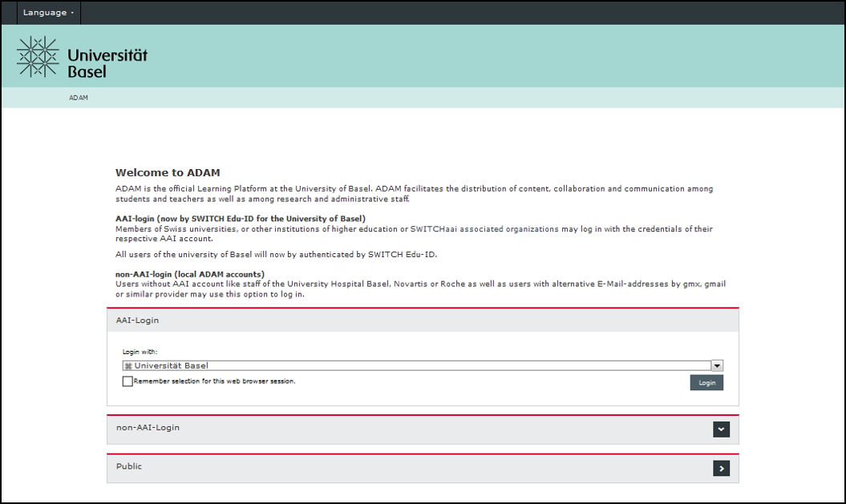Open the Language menu
Viewport: 846px width, 504px height.
(x=45, y=13)
